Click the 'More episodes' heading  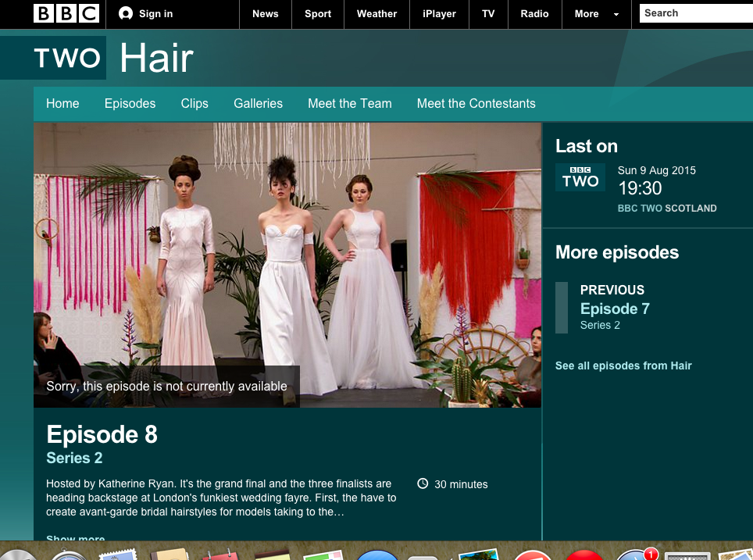pos(617,252)
